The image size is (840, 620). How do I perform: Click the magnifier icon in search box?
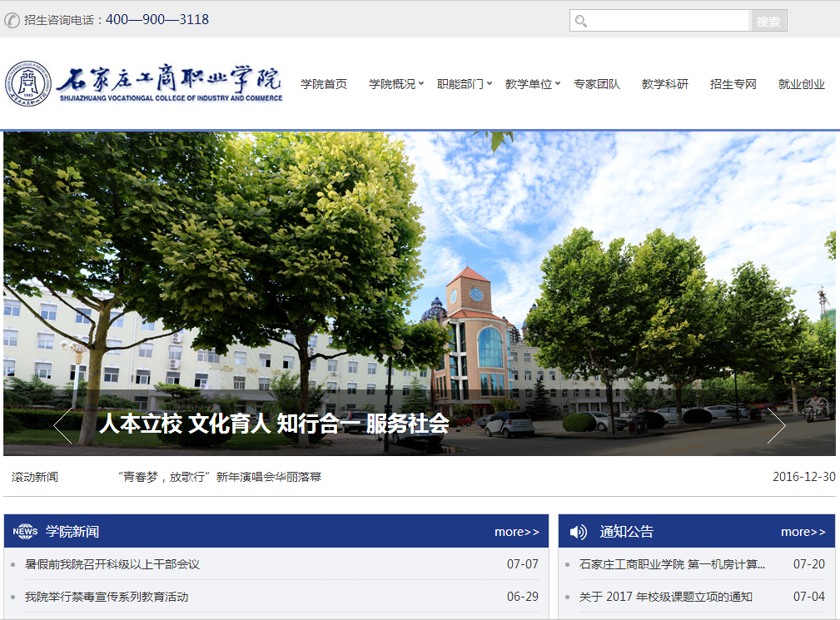581,21
